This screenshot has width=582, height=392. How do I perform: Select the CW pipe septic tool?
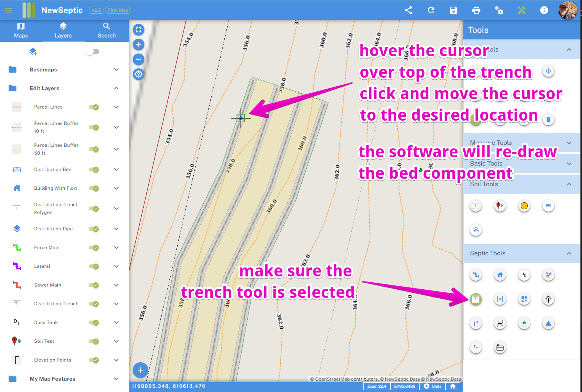pos(500,323)
